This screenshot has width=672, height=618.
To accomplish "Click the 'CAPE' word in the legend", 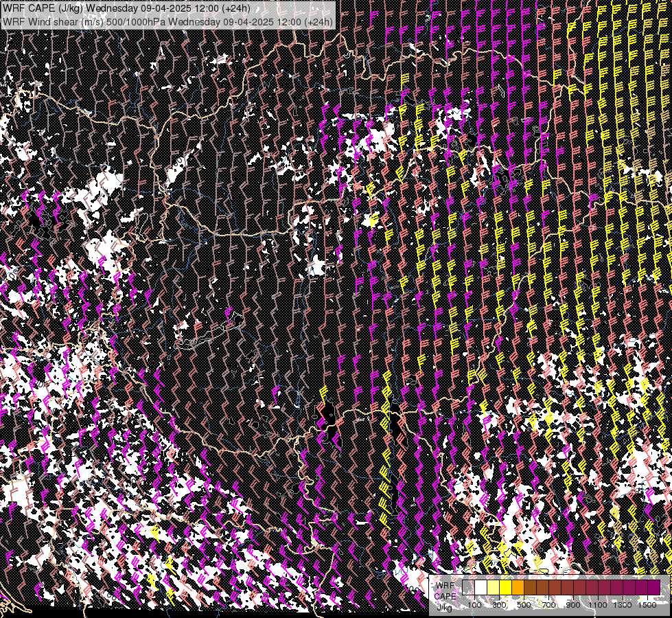I will 445,596.
